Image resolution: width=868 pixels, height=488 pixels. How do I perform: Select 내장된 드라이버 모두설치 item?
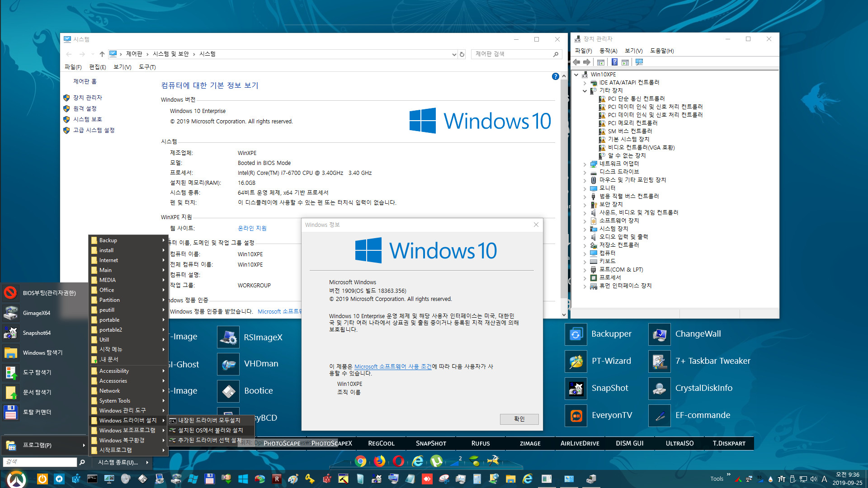[x=210, y=420]
